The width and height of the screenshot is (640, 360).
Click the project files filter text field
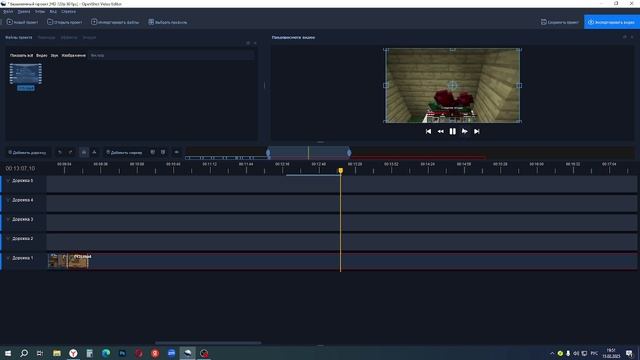coord(171,55)
